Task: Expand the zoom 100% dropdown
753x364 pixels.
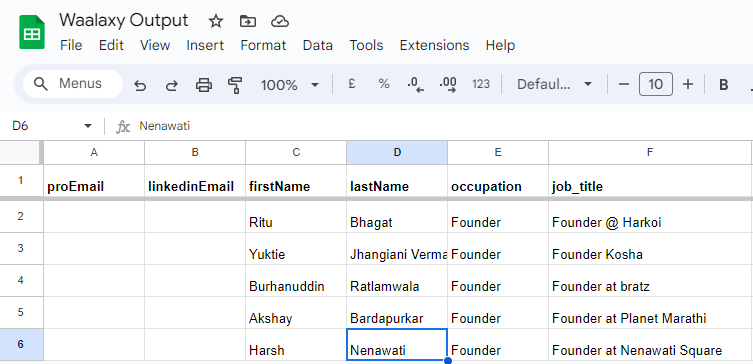Action: point(290,85)
